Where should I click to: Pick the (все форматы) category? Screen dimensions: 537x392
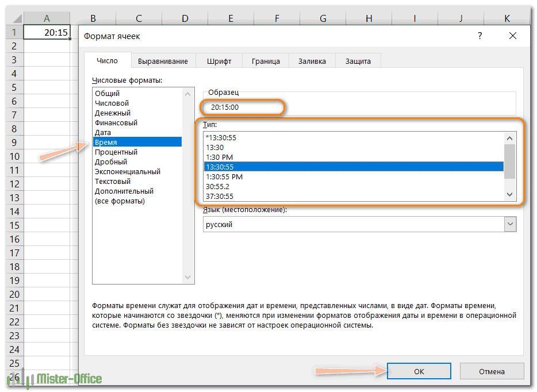coord(120,201)
